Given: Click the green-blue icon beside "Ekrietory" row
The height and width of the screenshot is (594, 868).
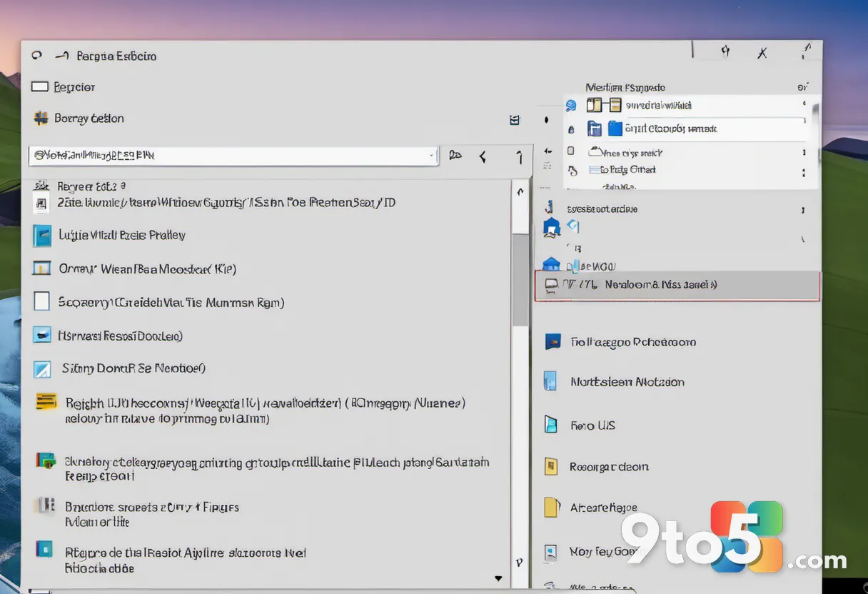Looking at the screenshot, I should pos(46,460).
